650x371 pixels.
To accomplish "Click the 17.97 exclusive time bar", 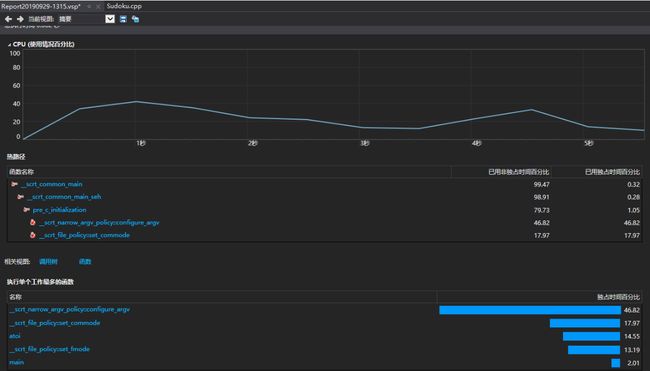I will [585, 323].
